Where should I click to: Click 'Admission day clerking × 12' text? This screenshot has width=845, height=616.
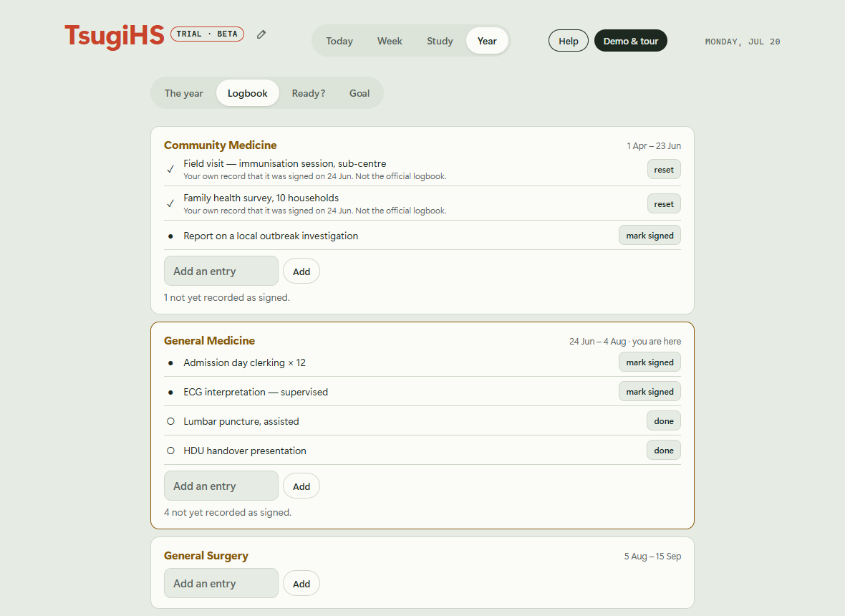click(245, 362)
